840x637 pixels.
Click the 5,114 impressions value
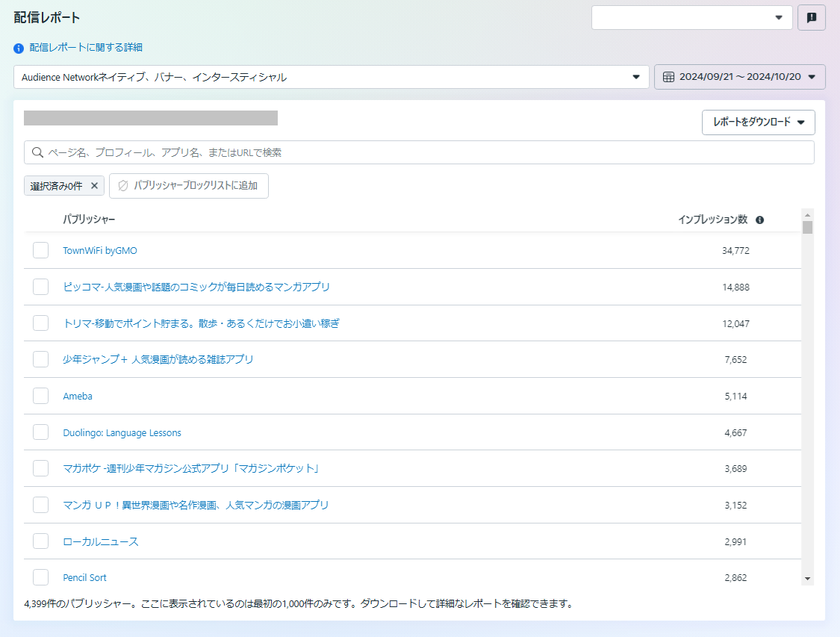pyautogui.click(x=735, y=397)
